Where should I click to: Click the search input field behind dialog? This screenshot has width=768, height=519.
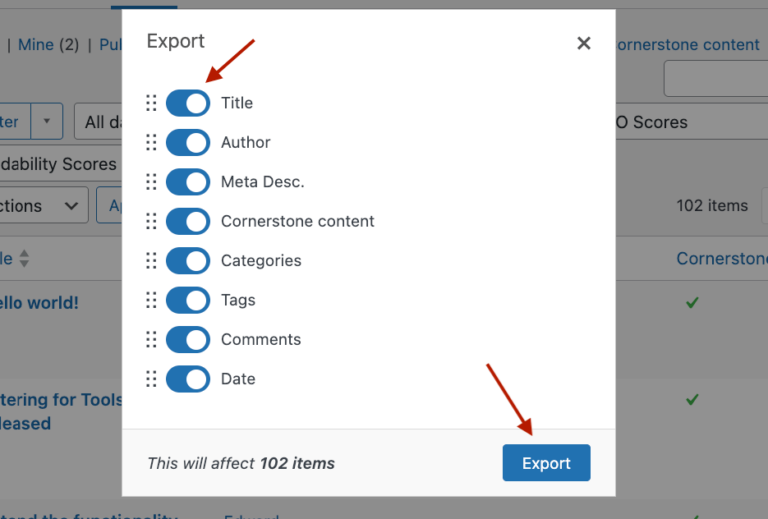[716, 78]
